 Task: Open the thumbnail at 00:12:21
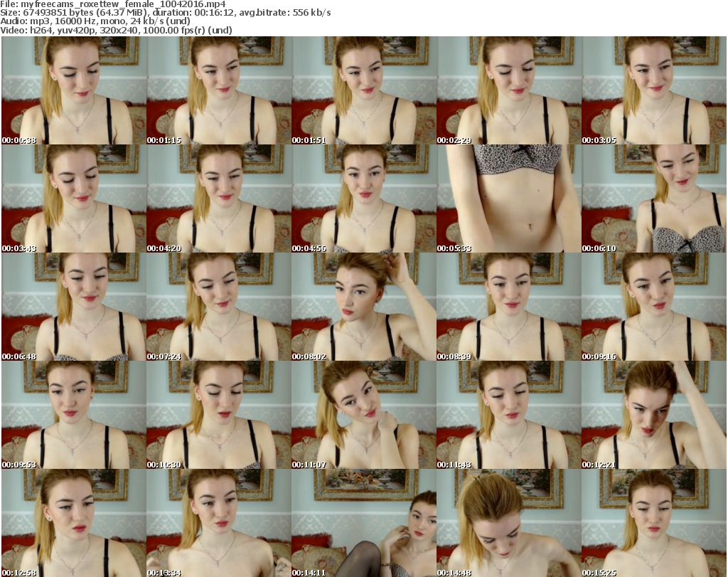[x=653, y=415]
